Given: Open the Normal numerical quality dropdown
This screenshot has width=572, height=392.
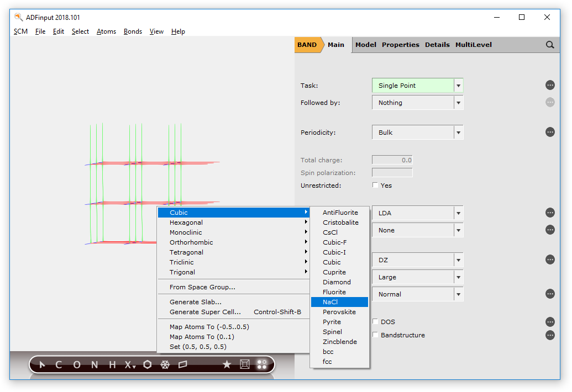Looking at the screenshot, I should click(x=418, y=294).
